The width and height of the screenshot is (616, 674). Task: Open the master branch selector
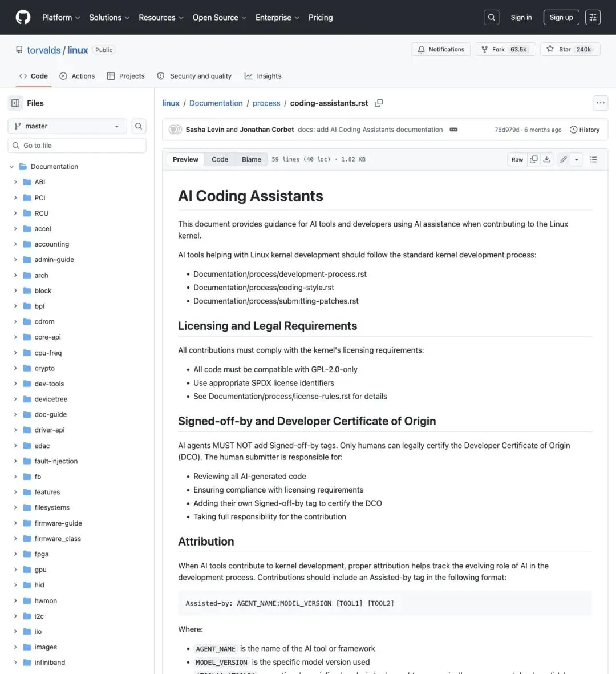pyautogui.click(x=67, y=126)
